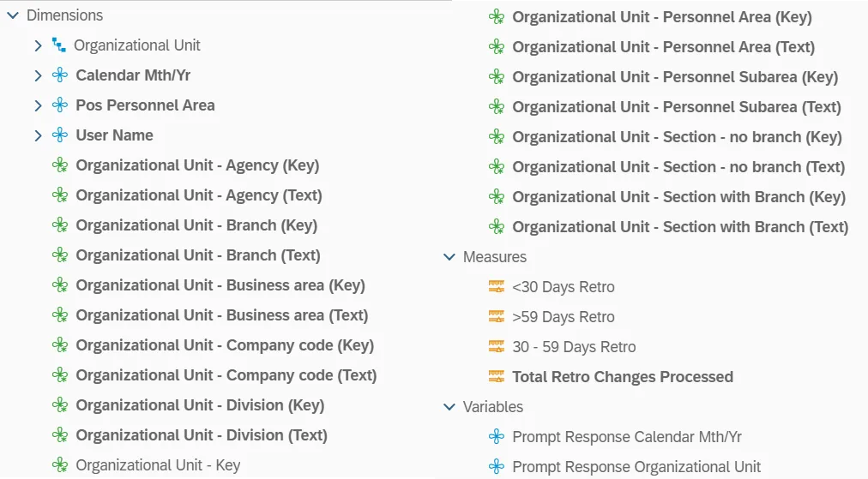Click the Organizational Unit hierarchy icon
Screen dimensions: 868x479
tap(59, 45)
